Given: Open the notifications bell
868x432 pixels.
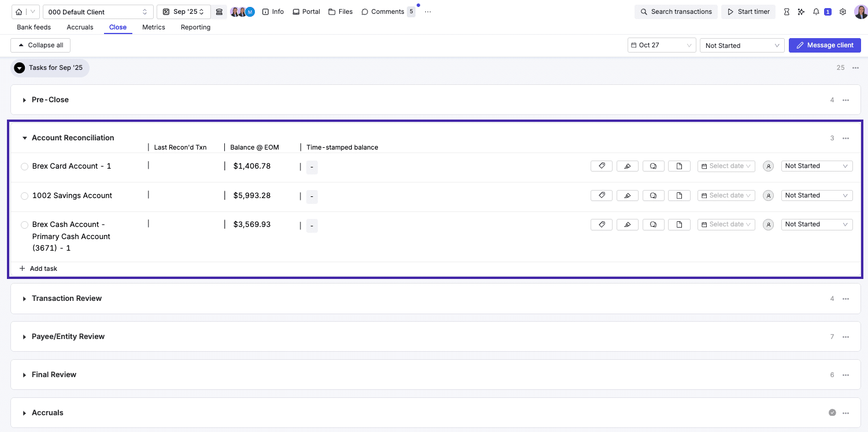Looking at the screenshot, I should 816,11.
